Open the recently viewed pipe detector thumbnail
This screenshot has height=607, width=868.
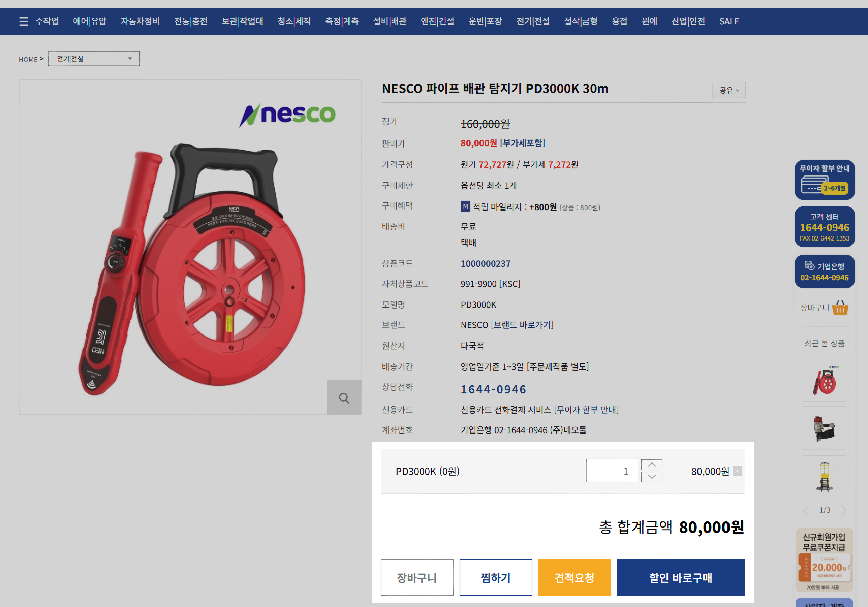(x=824, y=380)
